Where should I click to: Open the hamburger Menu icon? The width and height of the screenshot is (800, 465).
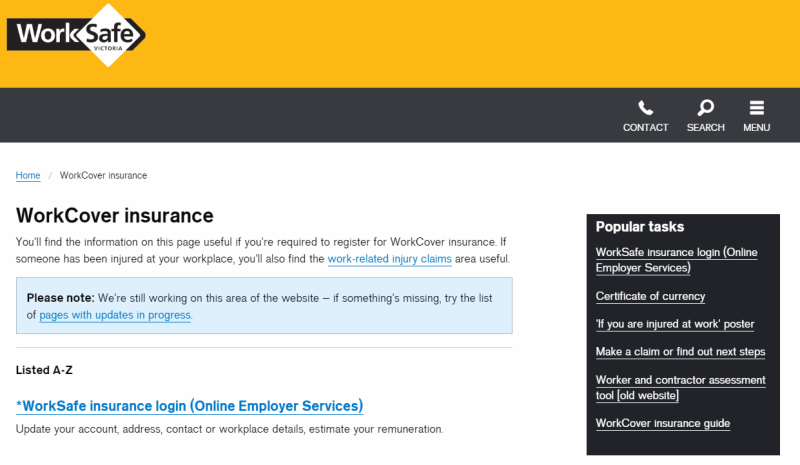pos(757,108)
